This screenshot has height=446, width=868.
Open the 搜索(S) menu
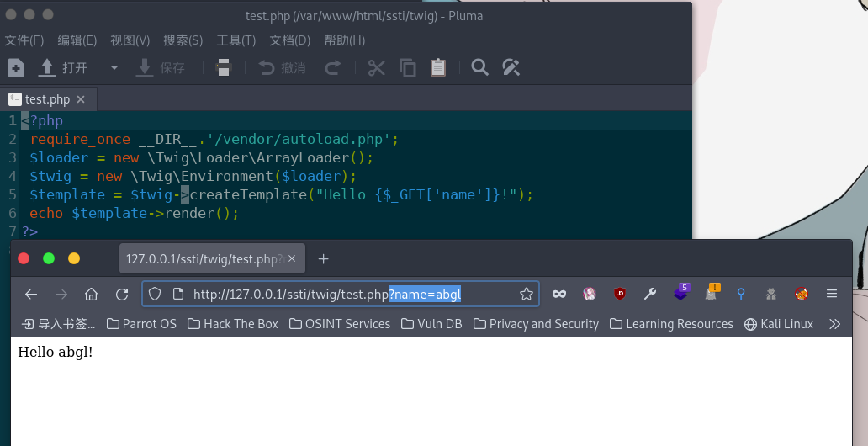click(x=183, y=40)
